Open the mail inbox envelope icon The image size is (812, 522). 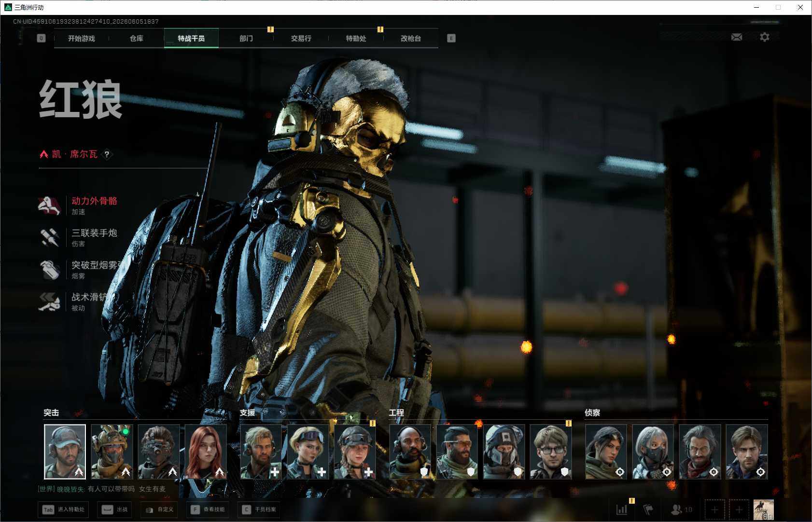pyautogui.click(x=737, y=37)
